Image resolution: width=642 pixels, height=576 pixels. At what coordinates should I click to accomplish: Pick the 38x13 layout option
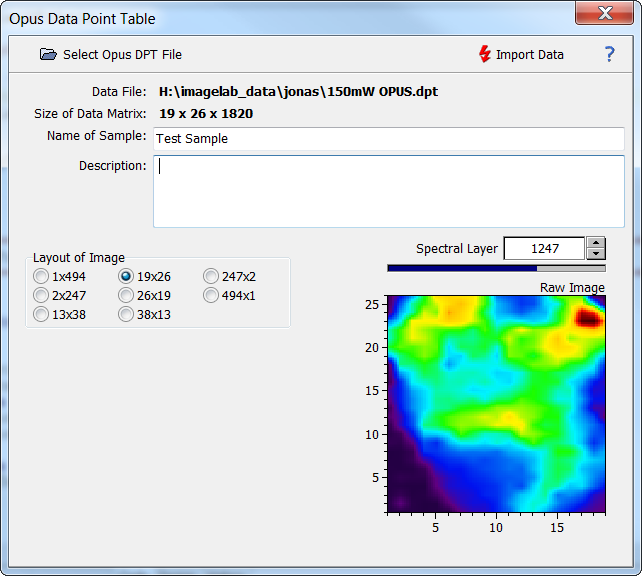click(126, 314)
